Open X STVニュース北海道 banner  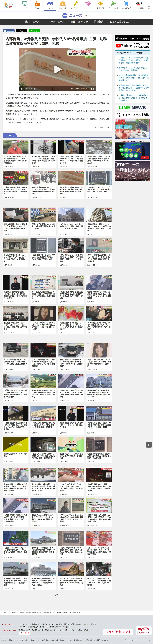coord(132,115)
